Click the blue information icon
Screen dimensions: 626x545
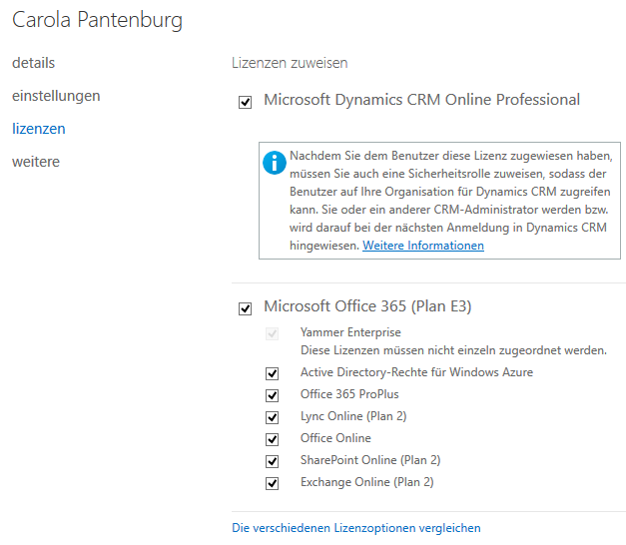274,163
